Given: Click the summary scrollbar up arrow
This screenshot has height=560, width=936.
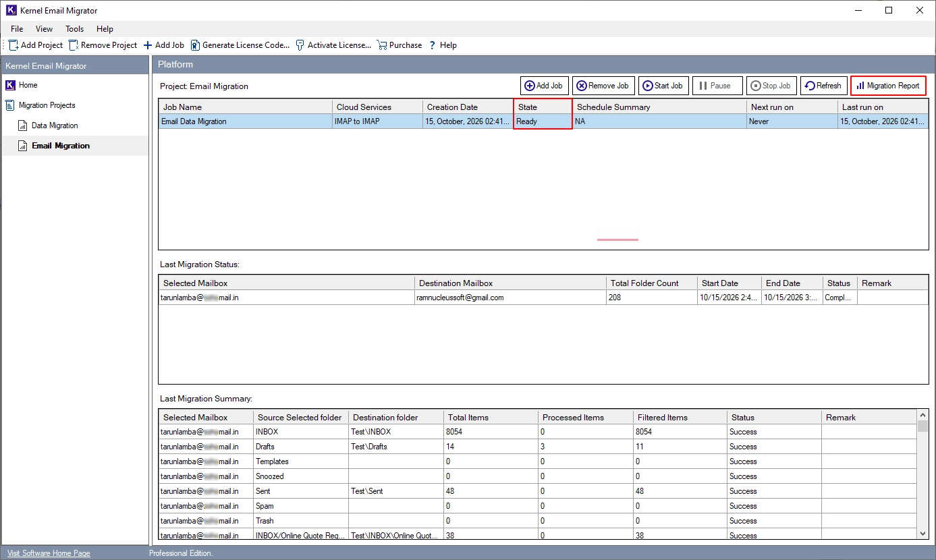Looking at the screenshot, I should tap(923, 416).
